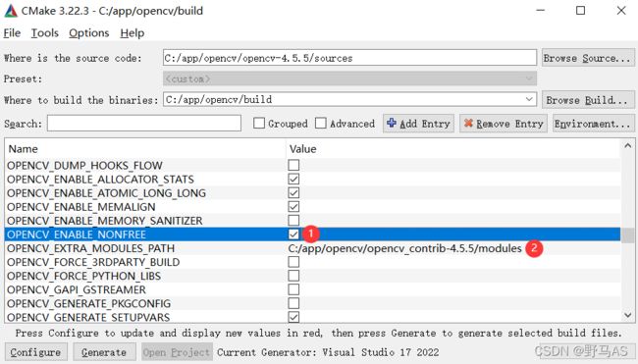Click the CMake logo icon in title bar
The width and height of the screenshot is (638, 364).
click(11, 11)
